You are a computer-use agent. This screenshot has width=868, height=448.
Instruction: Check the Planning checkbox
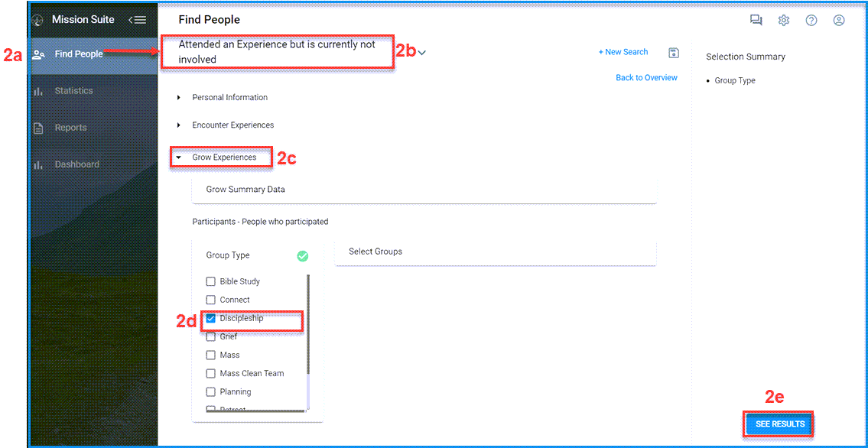coord(210,392)
